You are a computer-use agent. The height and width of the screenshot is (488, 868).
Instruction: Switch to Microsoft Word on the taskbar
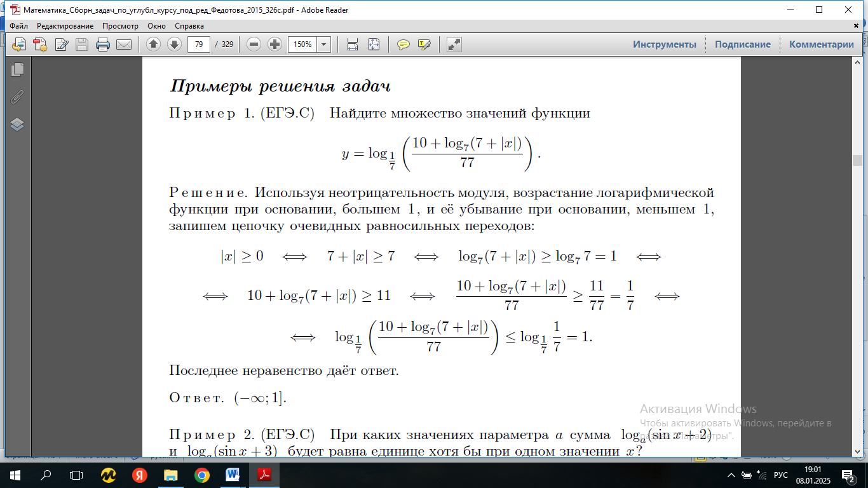pos(233,475)
